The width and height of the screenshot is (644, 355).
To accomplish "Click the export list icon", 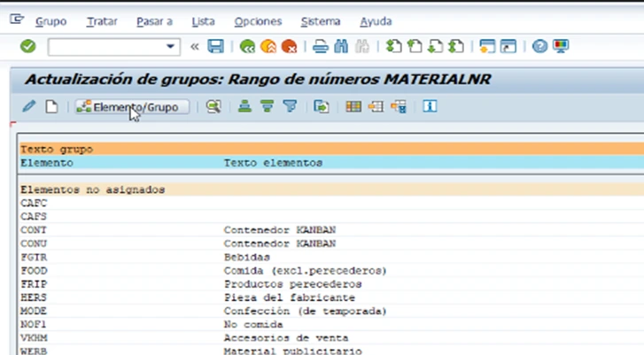I will [322, 107].
